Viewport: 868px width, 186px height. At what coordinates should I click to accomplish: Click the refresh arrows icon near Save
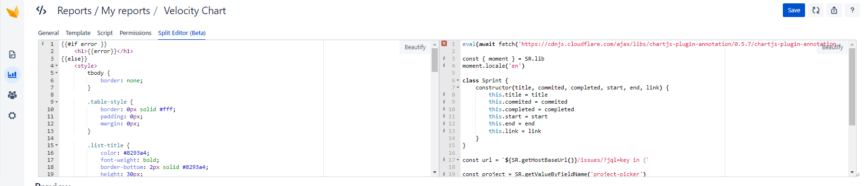coord(816,10)
